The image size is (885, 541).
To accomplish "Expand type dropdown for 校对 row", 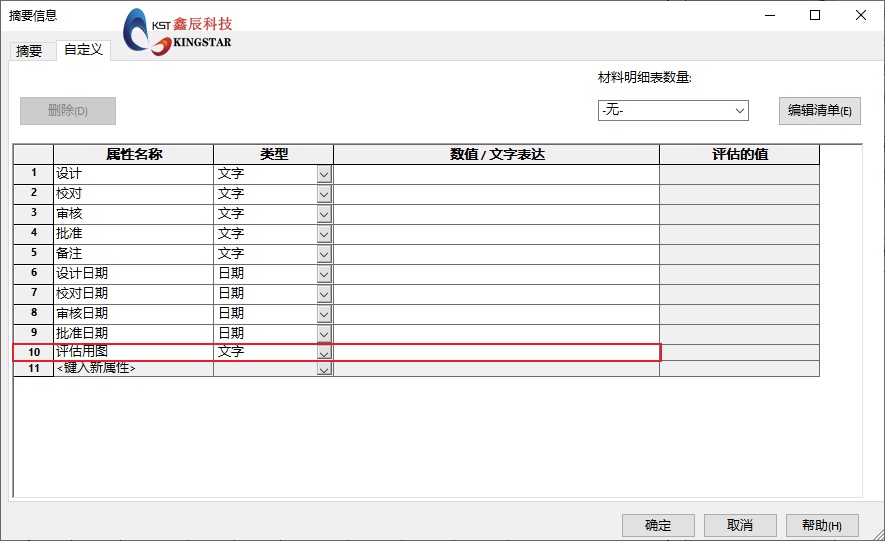I will tap(324, 195).
